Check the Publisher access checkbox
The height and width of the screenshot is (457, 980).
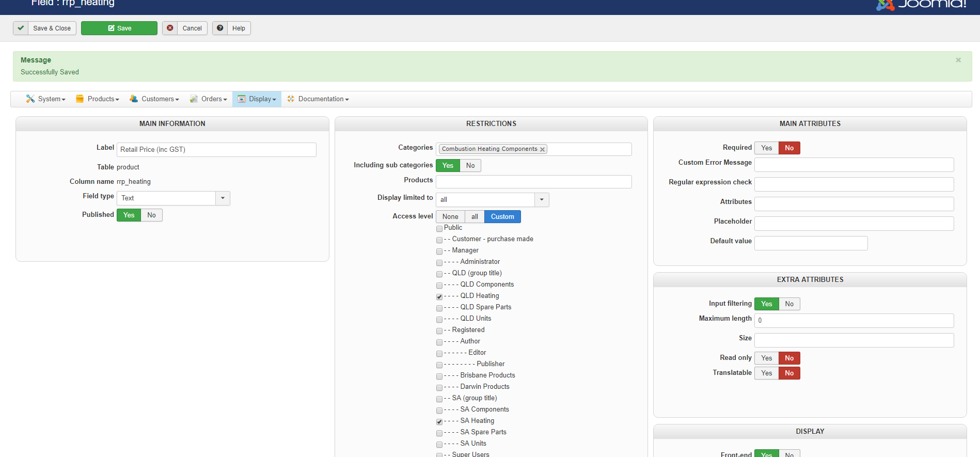(439, 365)
